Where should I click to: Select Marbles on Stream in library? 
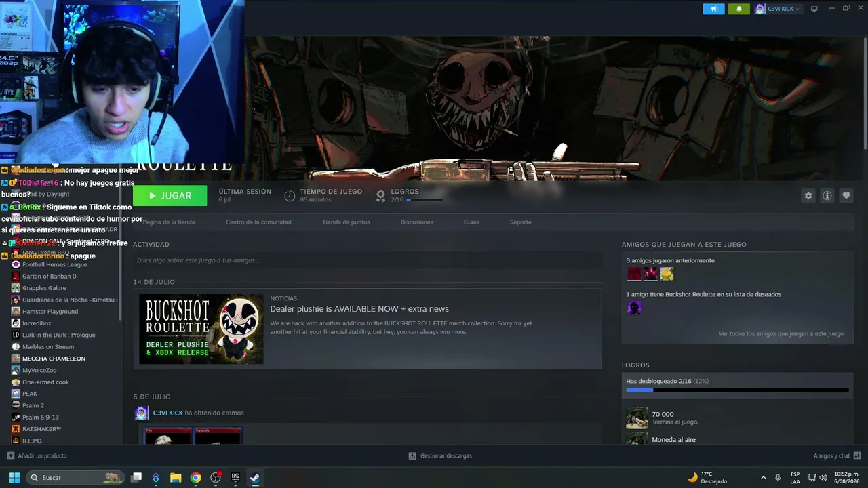tap(48, 347)
